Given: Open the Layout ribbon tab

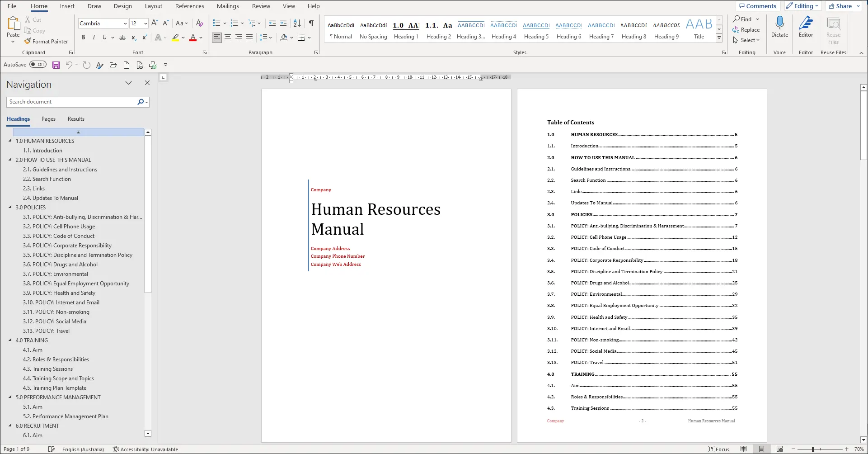Looking at the screenshot, I should (154, 6).
